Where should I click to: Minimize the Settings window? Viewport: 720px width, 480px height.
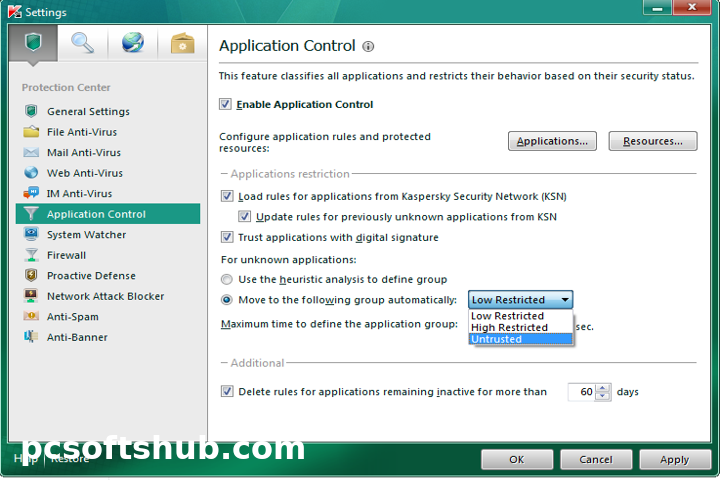click(657, 7)
